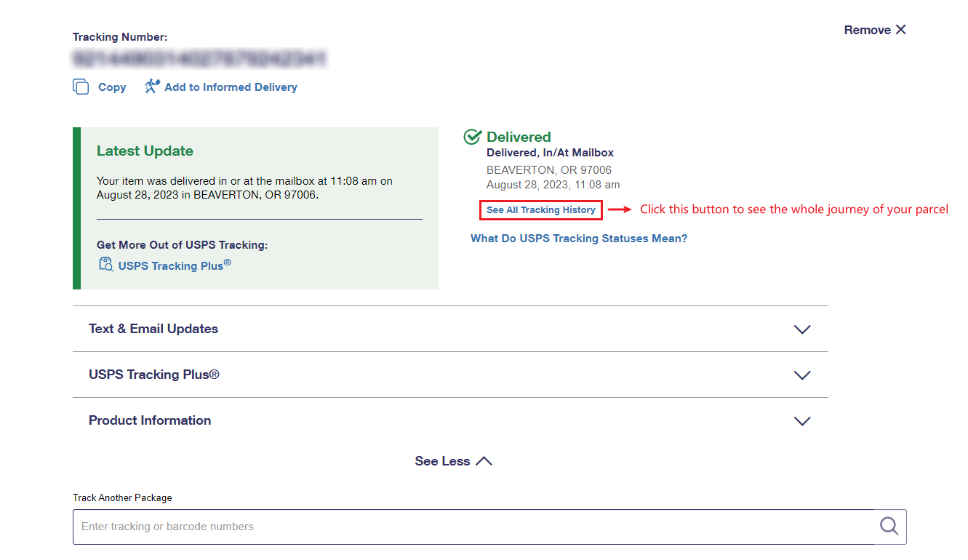Viewport: 968px width, 560px height.
Task: Open What Do USPS Tracking Statuses Mean
Action: click(579, 239)
